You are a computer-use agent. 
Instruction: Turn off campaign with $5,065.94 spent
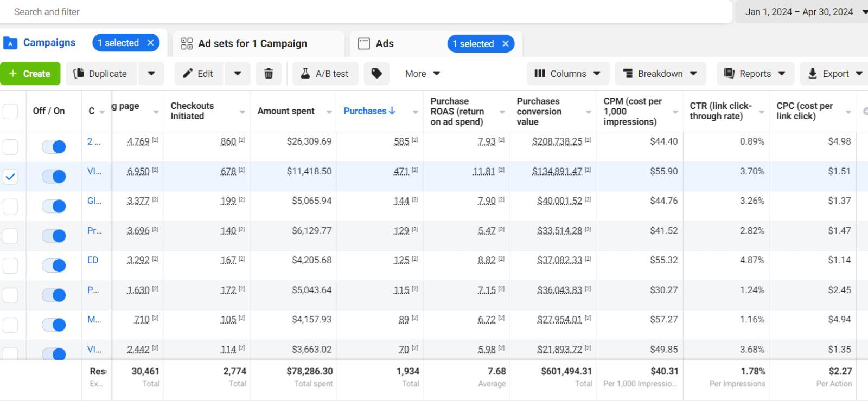54,206
